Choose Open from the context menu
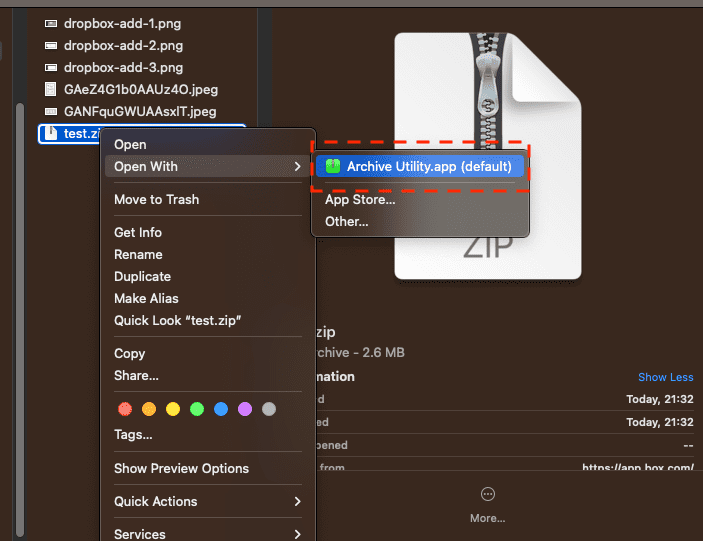 tap(210, 144)
